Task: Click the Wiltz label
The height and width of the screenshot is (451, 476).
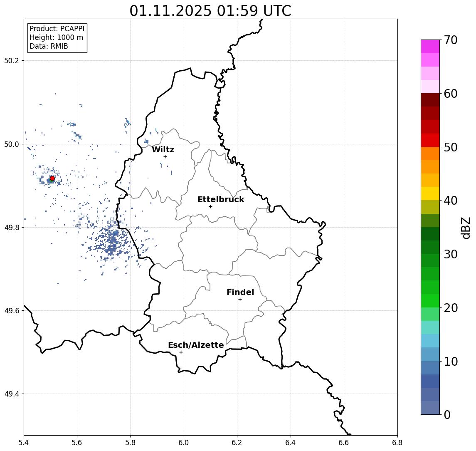Action: click(163, 149)
